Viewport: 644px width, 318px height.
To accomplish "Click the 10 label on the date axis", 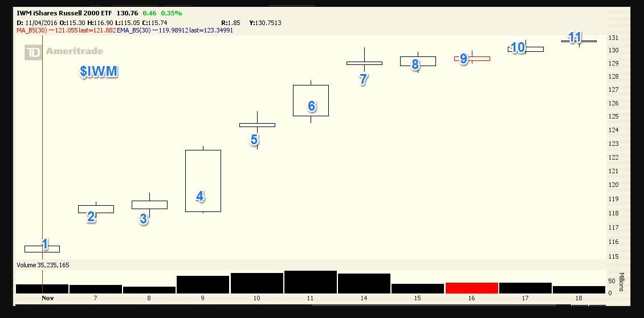I will pos(256,298).
